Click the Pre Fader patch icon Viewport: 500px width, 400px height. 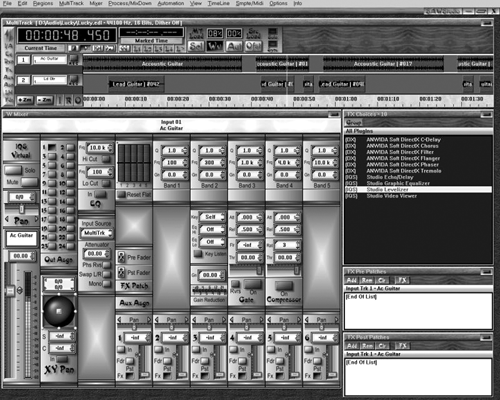(122, 257)
